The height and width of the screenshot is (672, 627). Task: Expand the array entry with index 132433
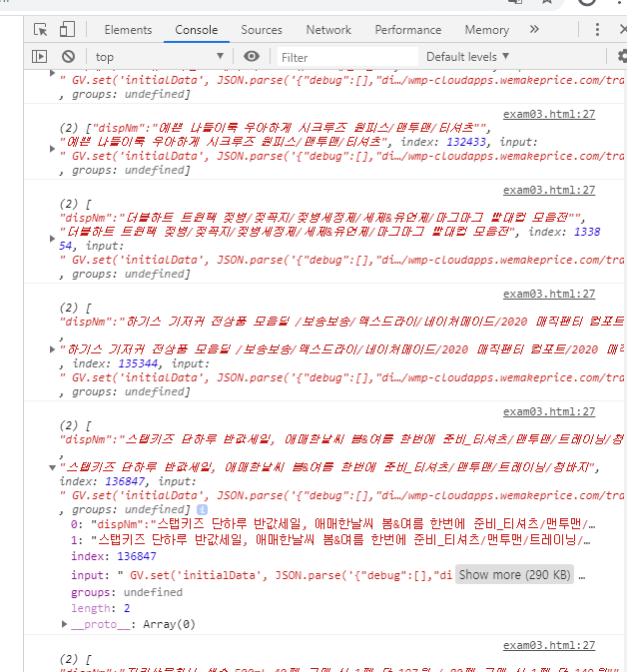(x=52, y=149)
